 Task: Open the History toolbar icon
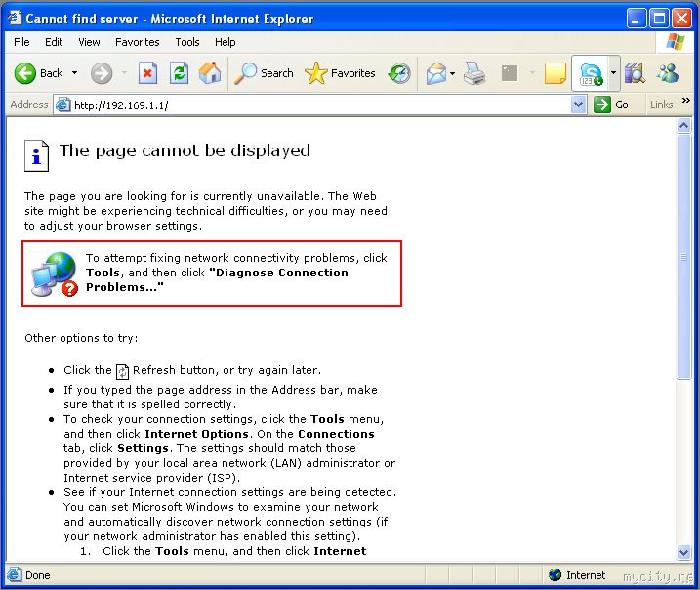[x=399, y=73]
